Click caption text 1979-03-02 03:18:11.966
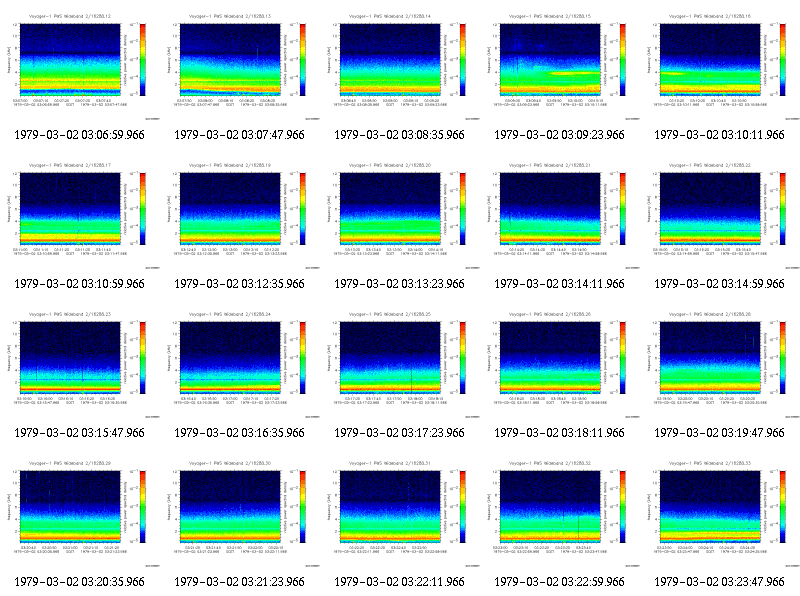 (560, 433)
